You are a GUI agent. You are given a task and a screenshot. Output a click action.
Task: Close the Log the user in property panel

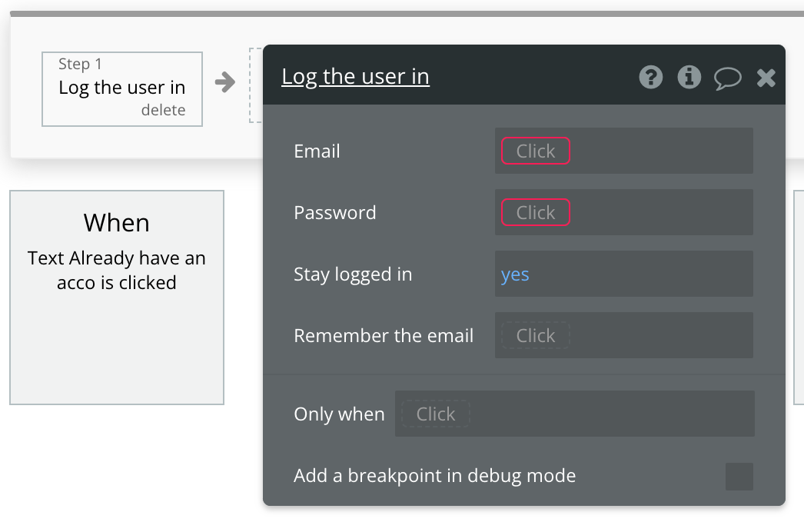pos(766,78)
